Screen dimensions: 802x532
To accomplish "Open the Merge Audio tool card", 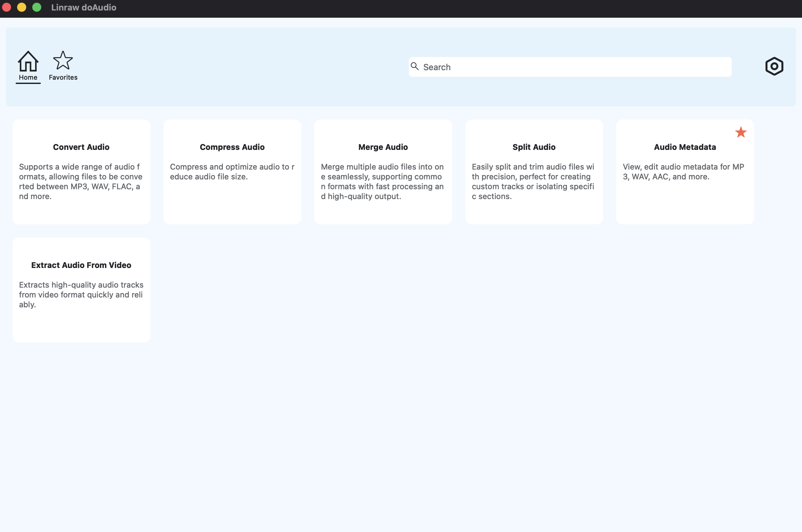I will point(383,147).
